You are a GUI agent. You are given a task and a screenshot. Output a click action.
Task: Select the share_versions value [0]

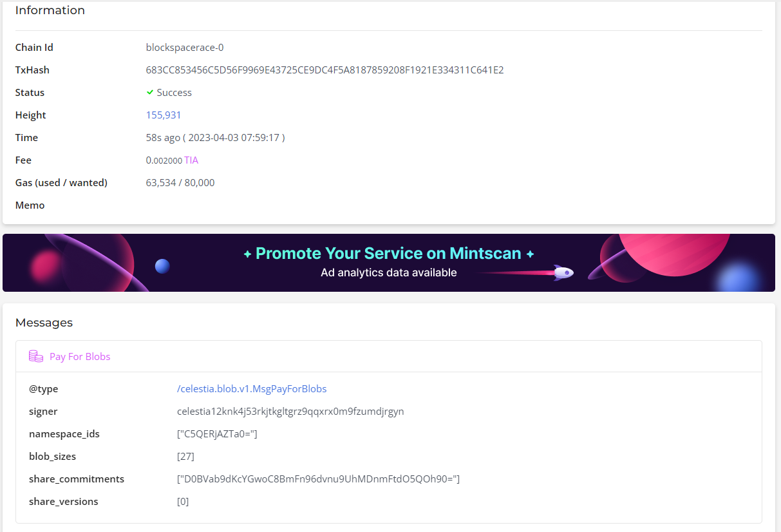[183, 501]
